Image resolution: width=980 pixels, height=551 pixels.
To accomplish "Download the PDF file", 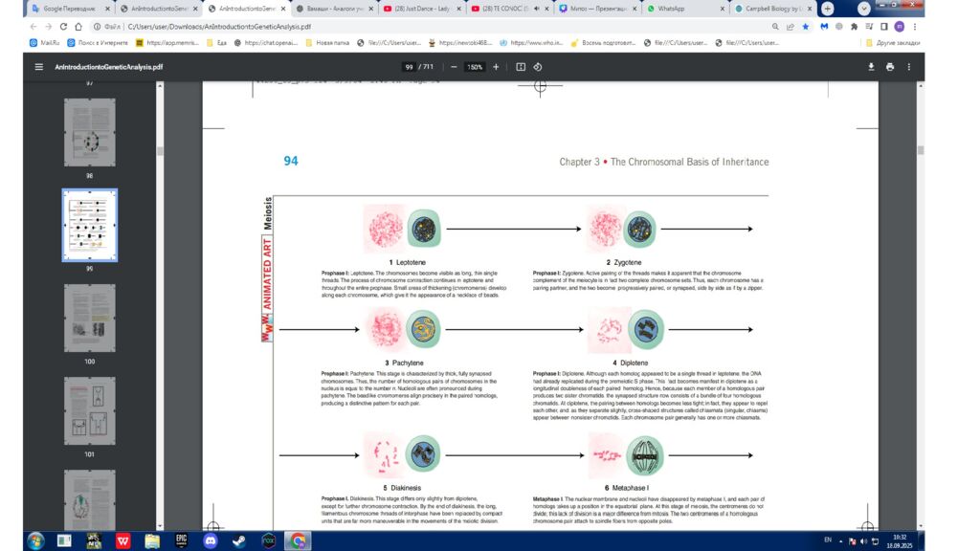I will click(x=871, y=67).
